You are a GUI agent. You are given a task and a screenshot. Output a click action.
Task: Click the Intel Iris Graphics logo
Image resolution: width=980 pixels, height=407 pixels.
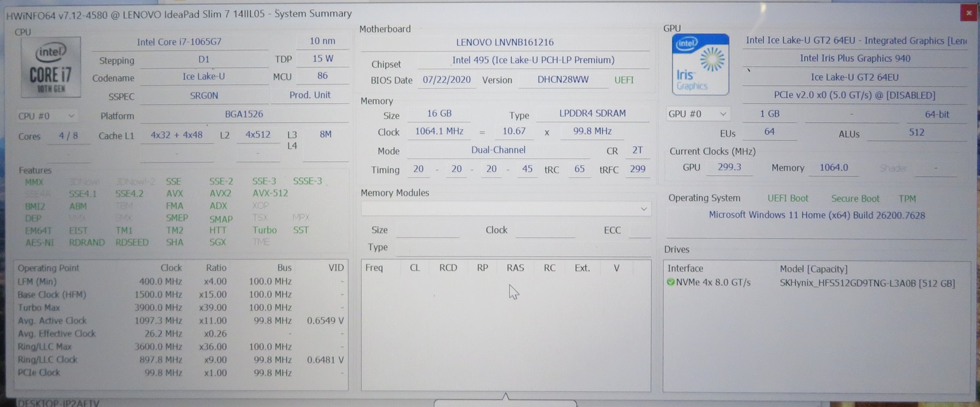700,64
